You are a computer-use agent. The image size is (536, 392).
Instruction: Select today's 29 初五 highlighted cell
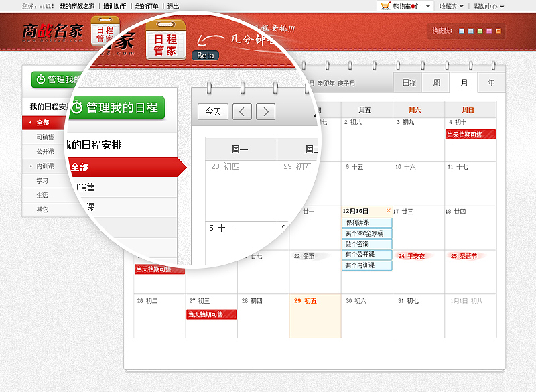(x=315, y=316)
